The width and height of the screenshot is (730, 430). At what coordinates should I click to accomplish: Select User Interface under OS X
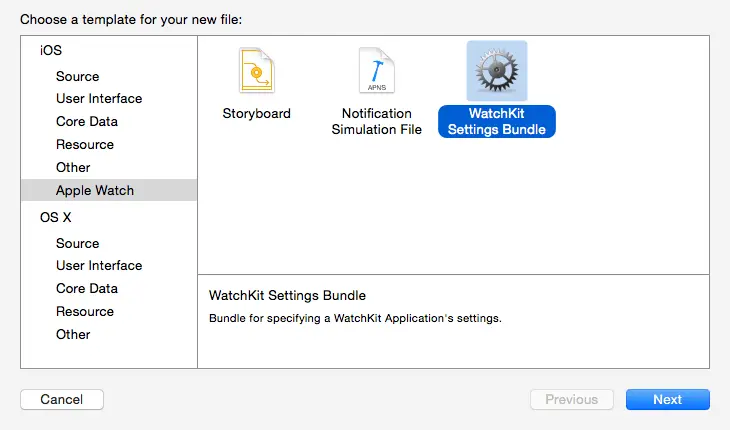pos(99,266)
